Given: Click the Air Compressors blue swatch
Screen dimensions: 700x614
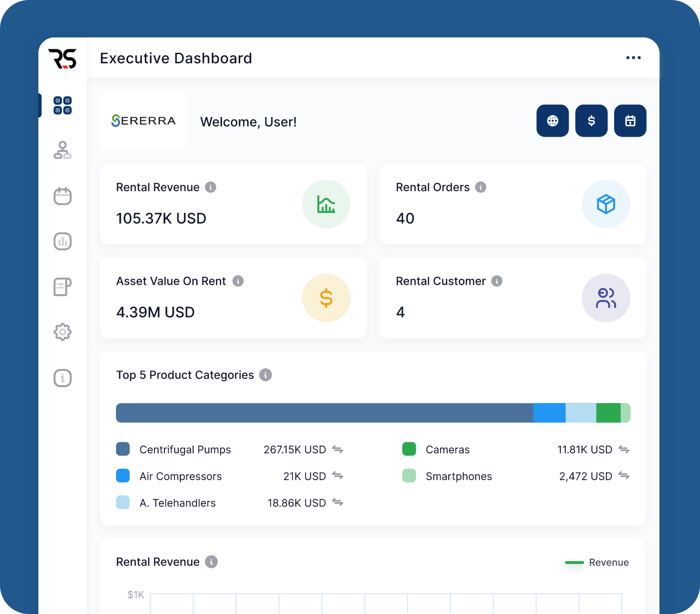Looking at the screenshot, I should [123, 476].
